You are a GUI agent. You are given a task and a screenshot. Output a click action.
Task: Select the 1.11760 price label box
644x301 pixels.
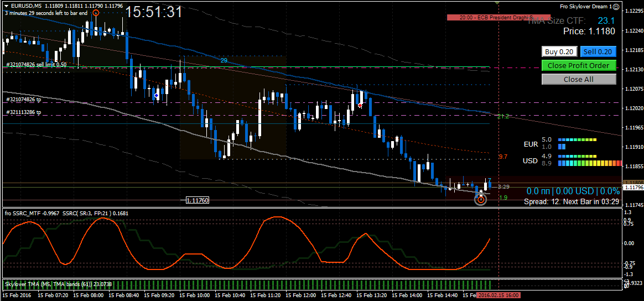[x=197, y=200]
